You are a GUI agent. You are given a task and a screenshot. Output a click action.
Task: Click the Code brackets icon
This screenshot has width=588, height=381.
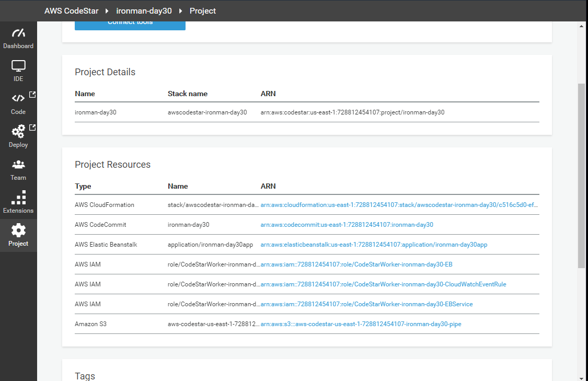(x=18, y=98)
